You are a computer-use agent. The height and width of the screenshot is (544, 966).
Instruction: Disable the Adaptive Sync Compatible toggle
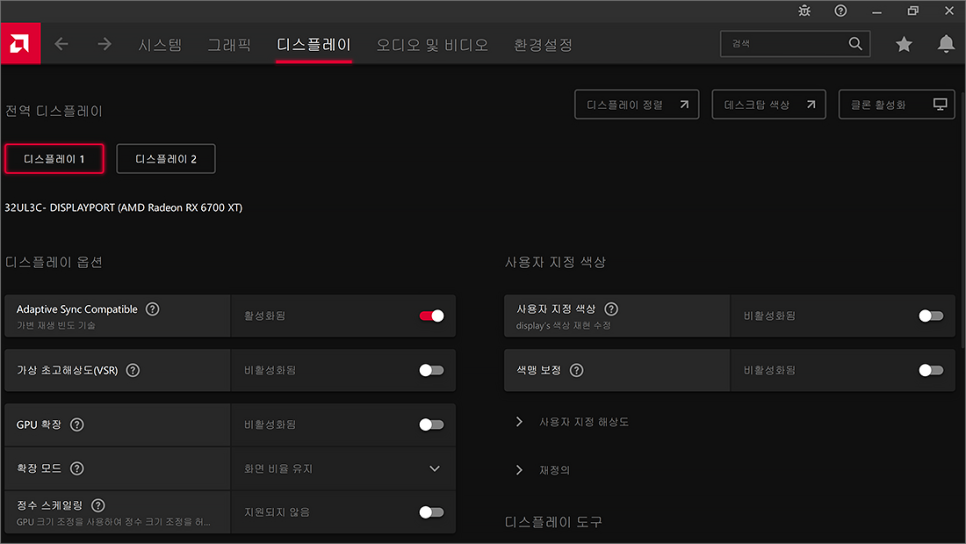[431, 316]
